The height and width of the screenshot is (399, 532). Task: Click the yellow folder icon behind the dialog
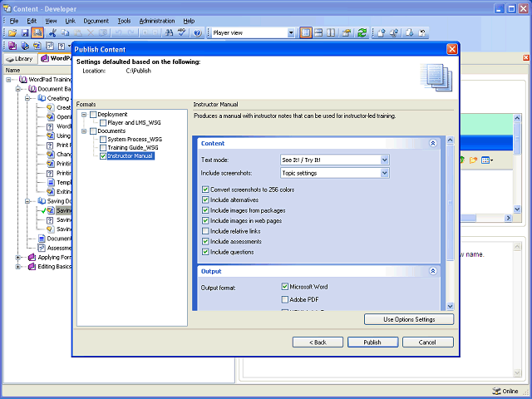click(473, 160)
